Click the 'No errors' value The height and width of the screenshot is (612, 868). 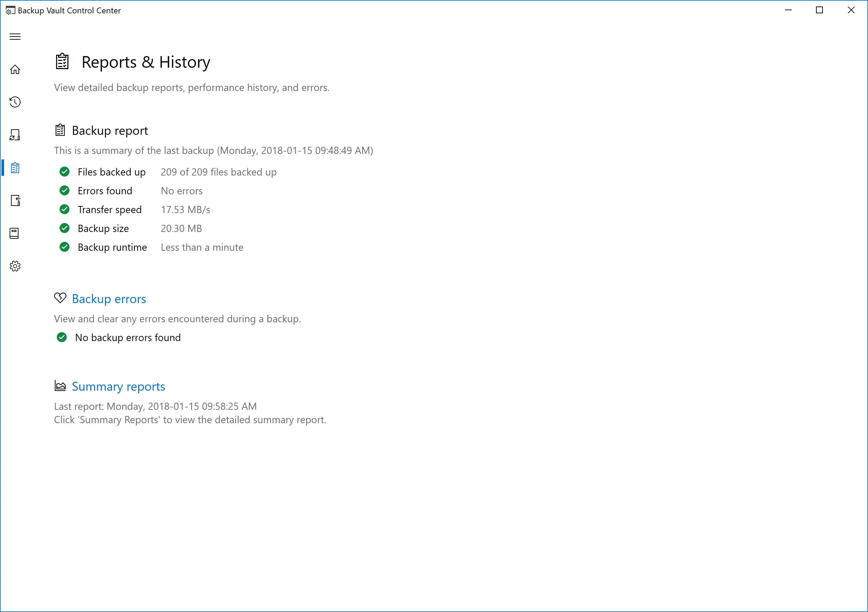coord(182,191)
